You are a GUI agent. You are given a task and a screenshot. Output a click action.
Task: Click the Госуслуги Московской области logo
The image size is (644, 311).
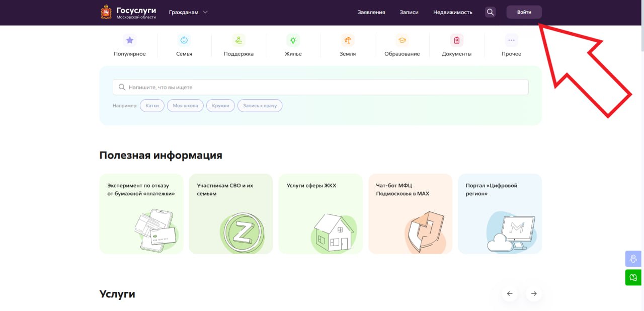[128, 13]
